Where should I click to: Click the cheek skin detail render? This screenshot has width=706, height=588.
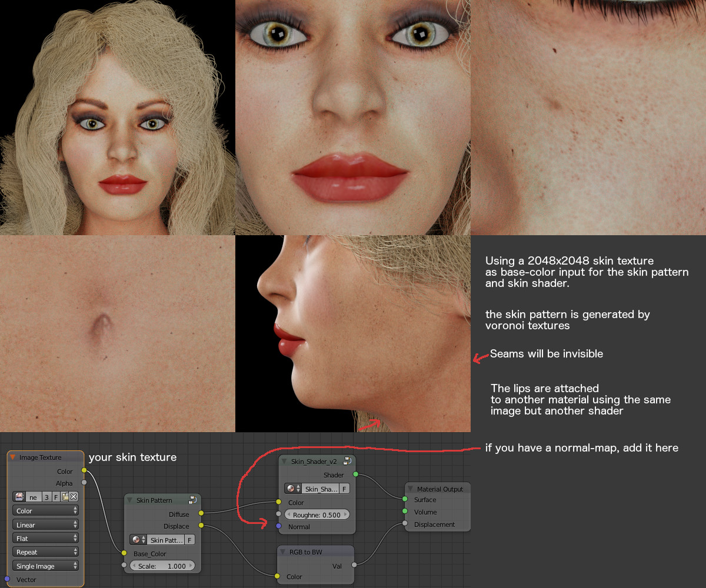(588, 118)
